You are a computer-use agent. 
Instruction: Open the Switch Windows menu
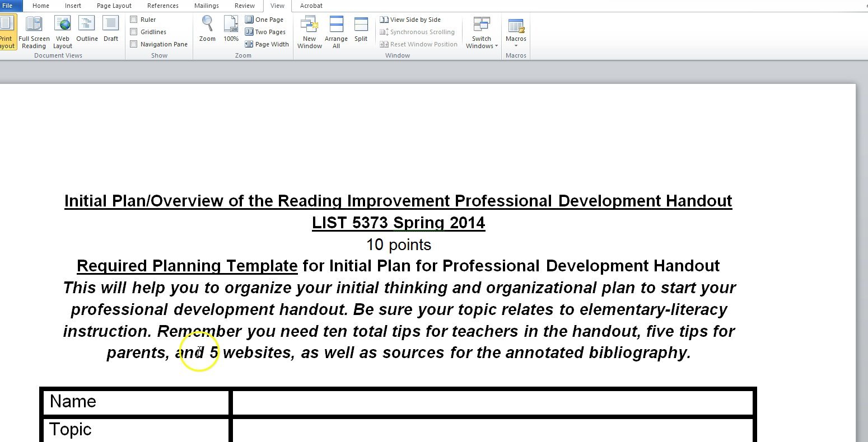(480, 32)
